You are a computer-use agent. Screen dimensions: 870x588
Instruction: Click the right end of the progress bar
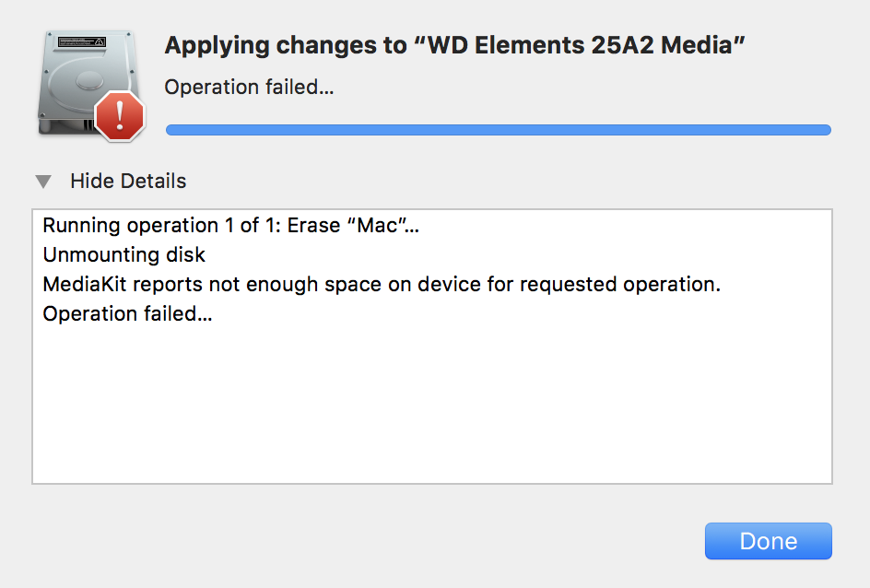[x=825, y=130]
